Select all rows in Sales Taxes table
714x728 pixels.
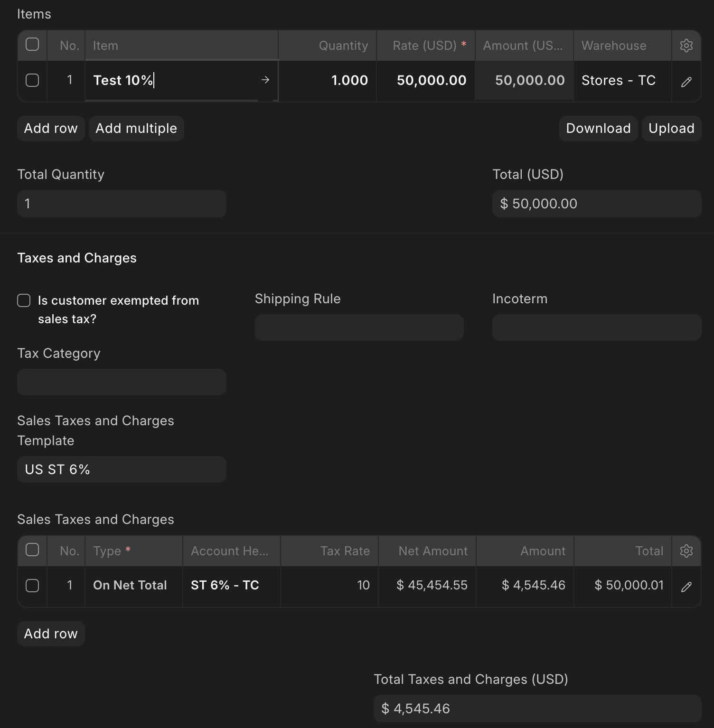pyautogui.click(x=32, y=550)
